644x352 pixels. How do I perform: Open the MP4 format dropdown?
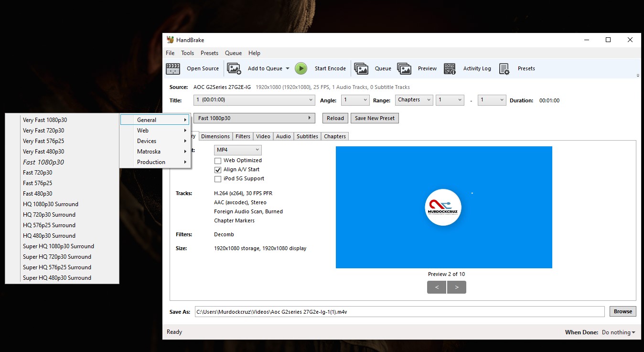pyautogui.click(x=237, y=150)
